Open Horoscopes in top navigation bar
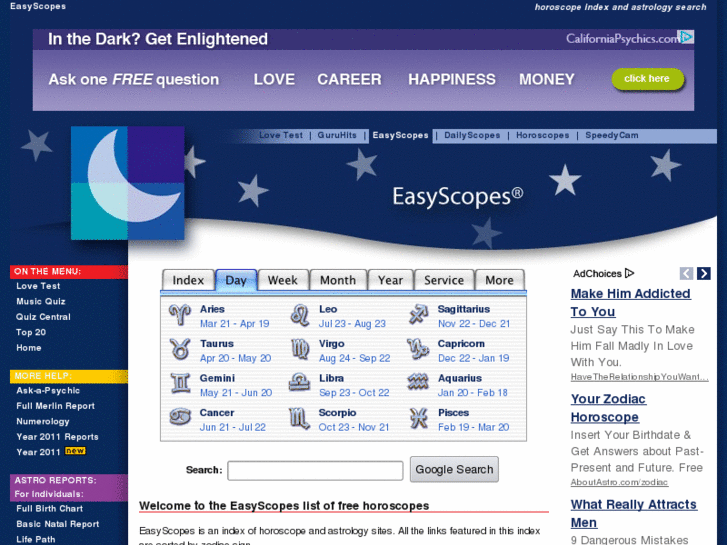 (542, 135)
